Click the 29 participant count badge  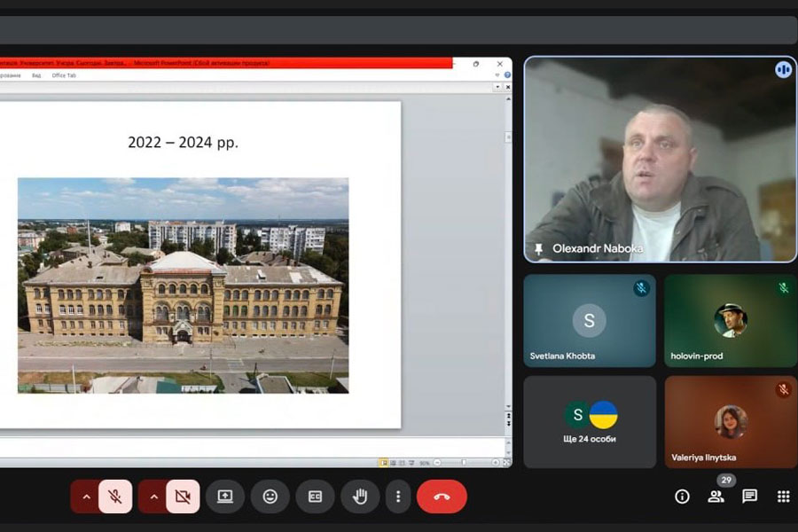(726, 480)
